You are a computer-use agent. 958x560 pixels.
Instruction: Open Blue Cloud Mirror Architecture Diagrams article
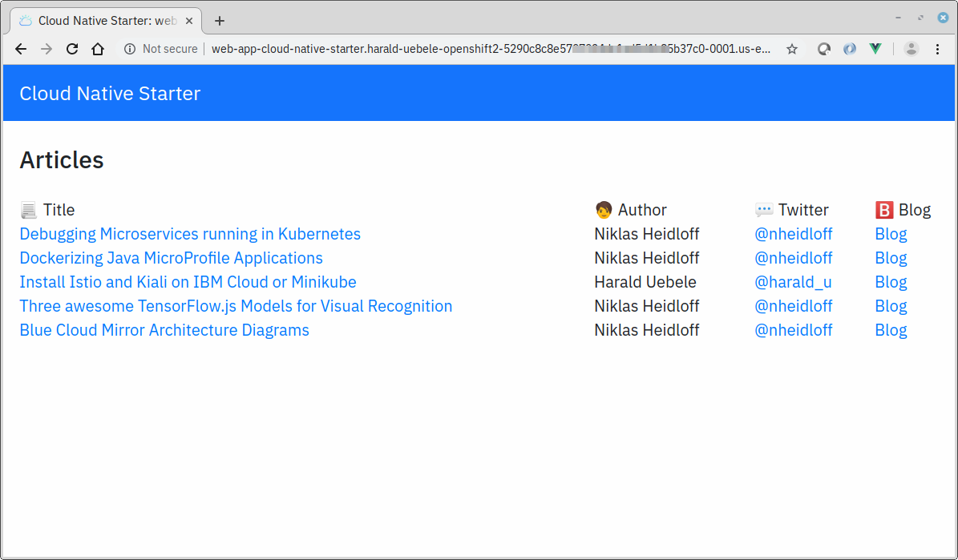coord(164,330)
